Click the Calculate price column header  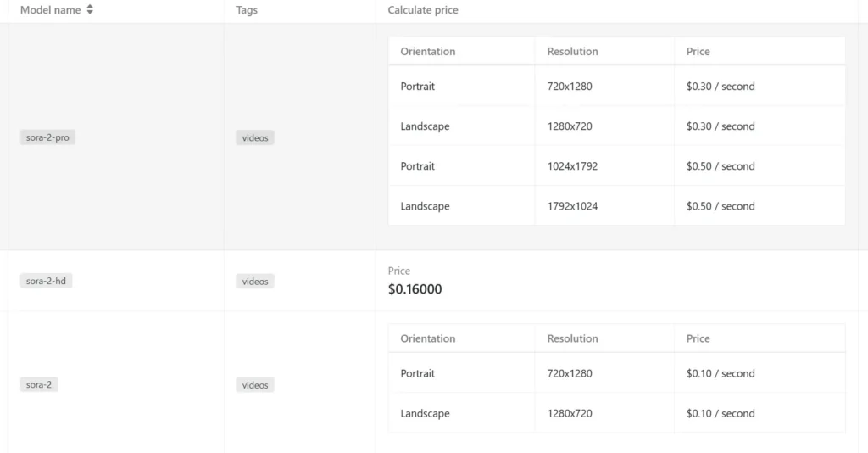(423, 10)
